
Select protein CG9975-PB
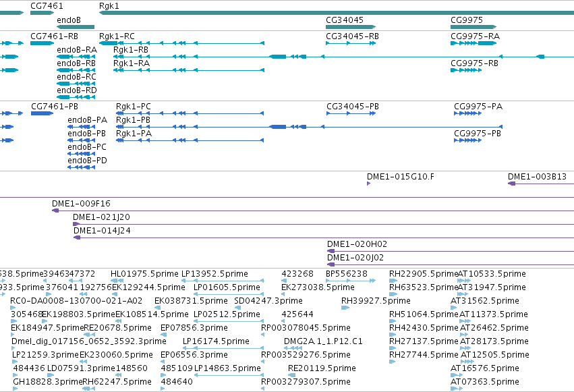point(478,134)
